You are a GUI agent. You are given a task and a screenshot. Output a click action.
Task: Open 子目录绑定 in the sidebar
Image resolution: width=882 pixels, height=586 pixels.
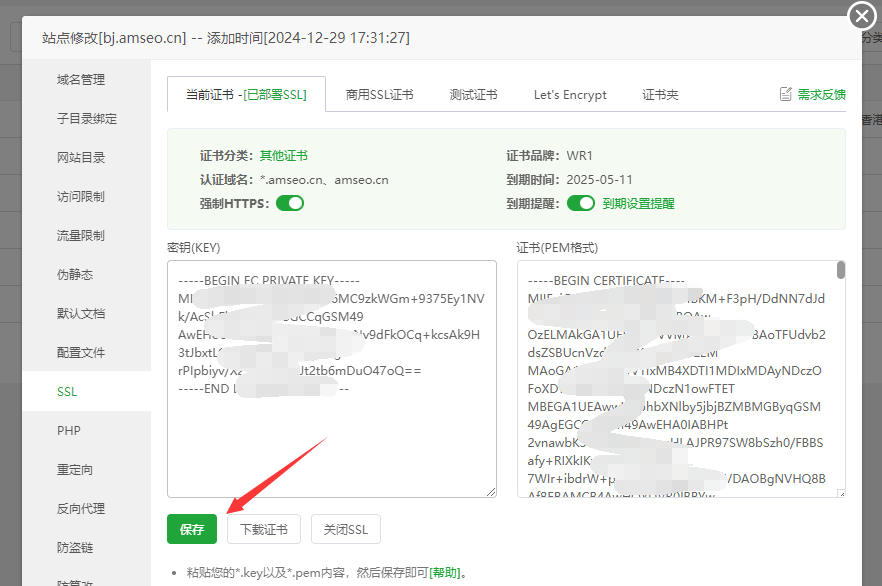pos(87,119)
